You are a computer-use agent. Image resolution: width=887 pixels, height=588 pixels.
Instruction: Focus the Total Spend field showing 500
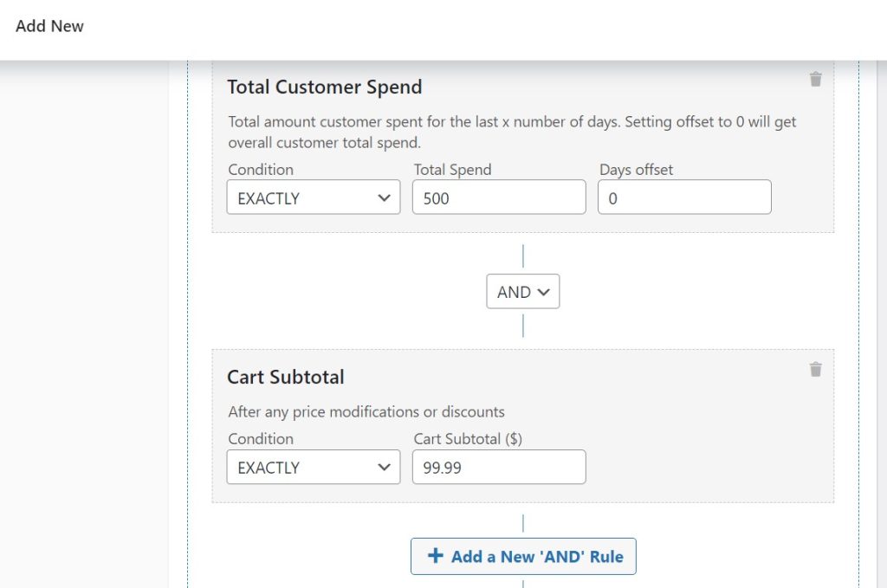tap(499, 197)
